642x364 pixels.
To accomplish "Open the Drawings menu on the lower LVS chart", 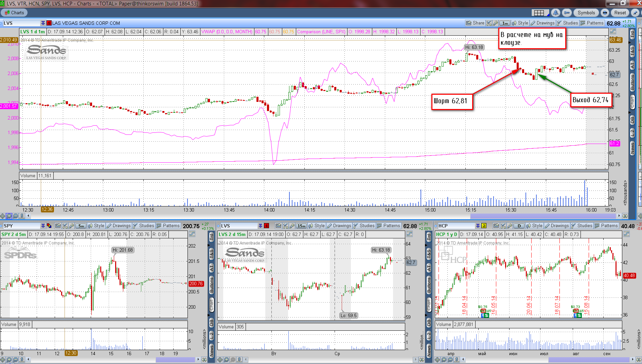I will point(339,226).
